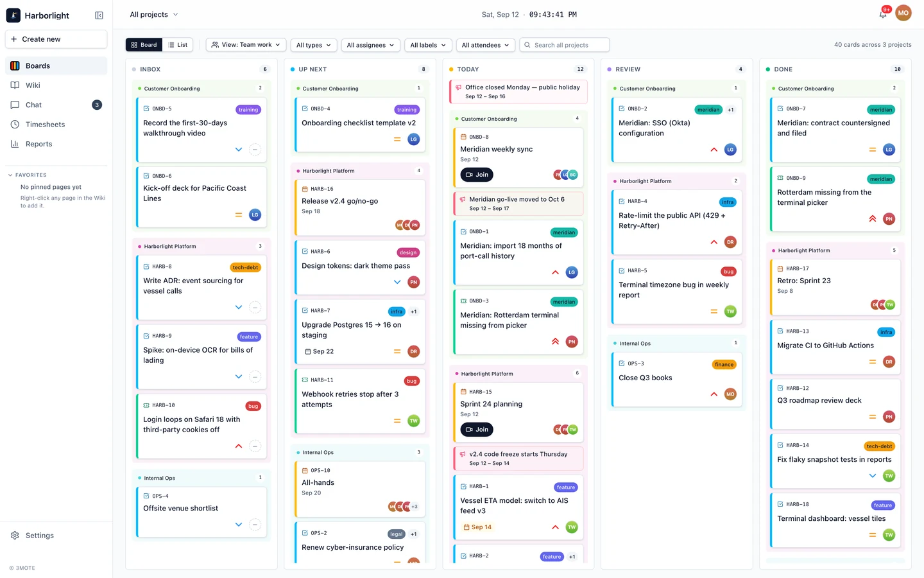Open the View: Team work dropdown
924x578 pixels.
pos(246,45)
